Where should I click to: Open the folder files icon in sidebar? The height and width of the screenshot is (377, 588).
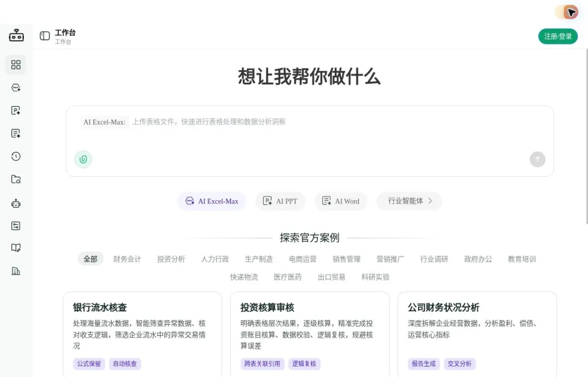coord(16,179)
